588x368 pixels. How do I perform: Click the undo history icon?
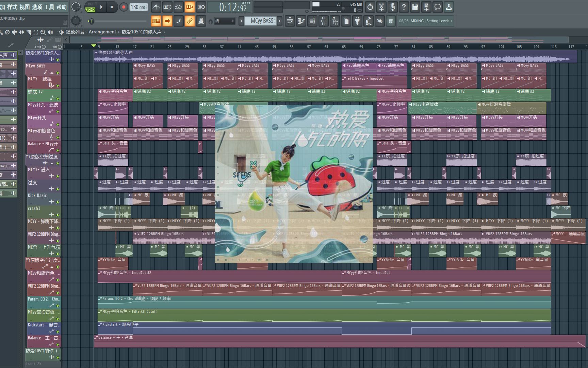coord(370,7)
